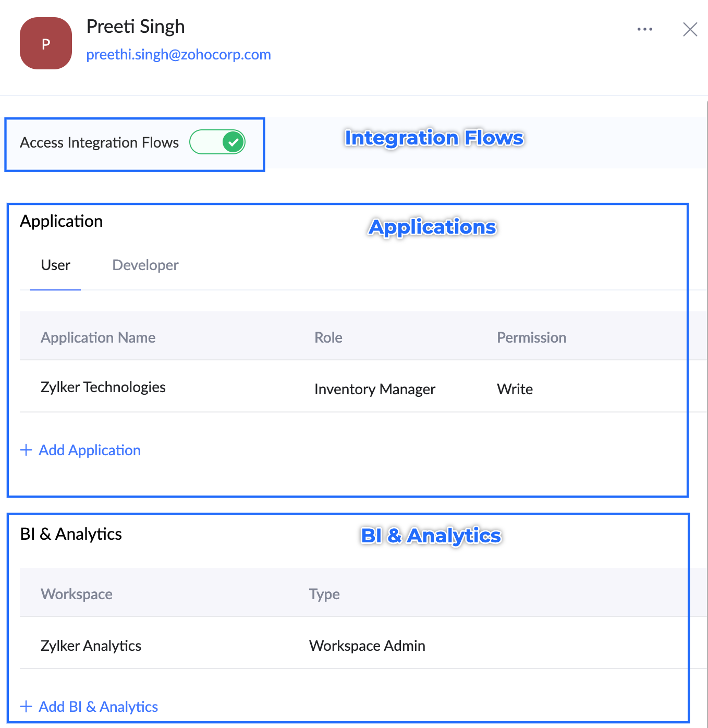Open preethi.singh@zohocorp.com email link
This screenshot has height=728, width=708.
coord(178,54)
